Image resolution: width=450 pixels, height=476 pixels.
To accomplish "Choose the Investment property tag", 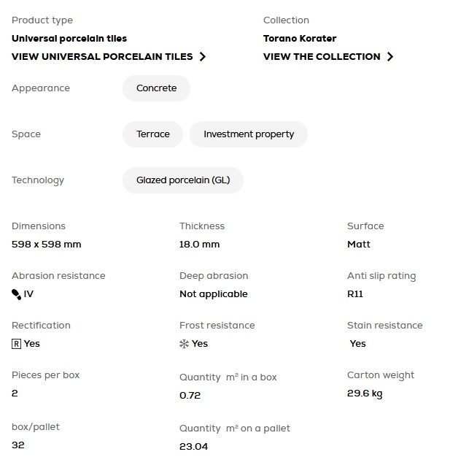I will pos(249,134).
